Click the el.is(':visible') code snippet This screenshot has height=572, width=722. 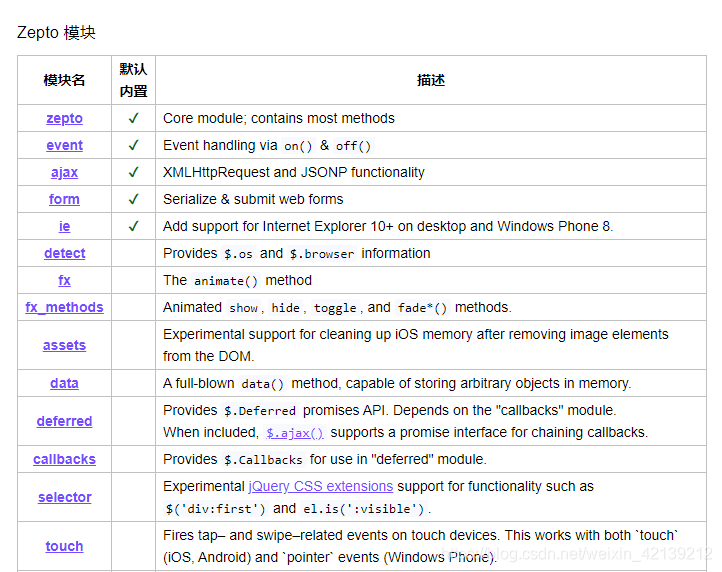363,509
